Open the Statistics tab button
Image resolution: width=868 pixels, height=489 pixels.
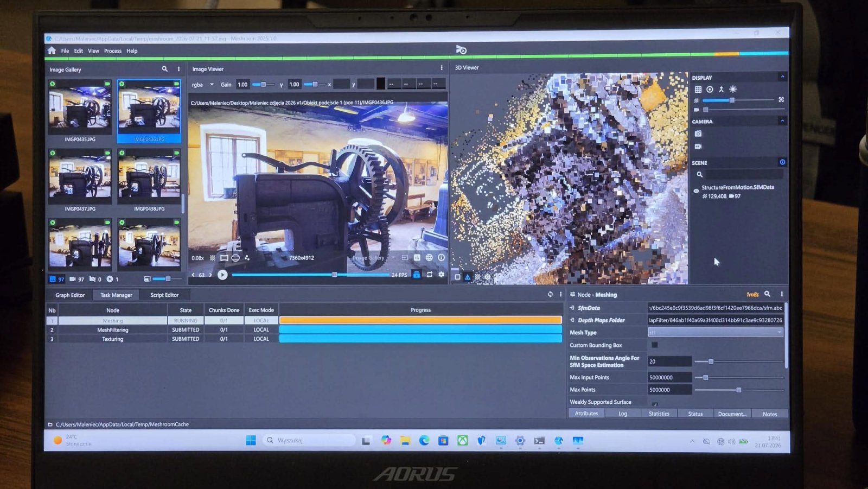point(659,414)
